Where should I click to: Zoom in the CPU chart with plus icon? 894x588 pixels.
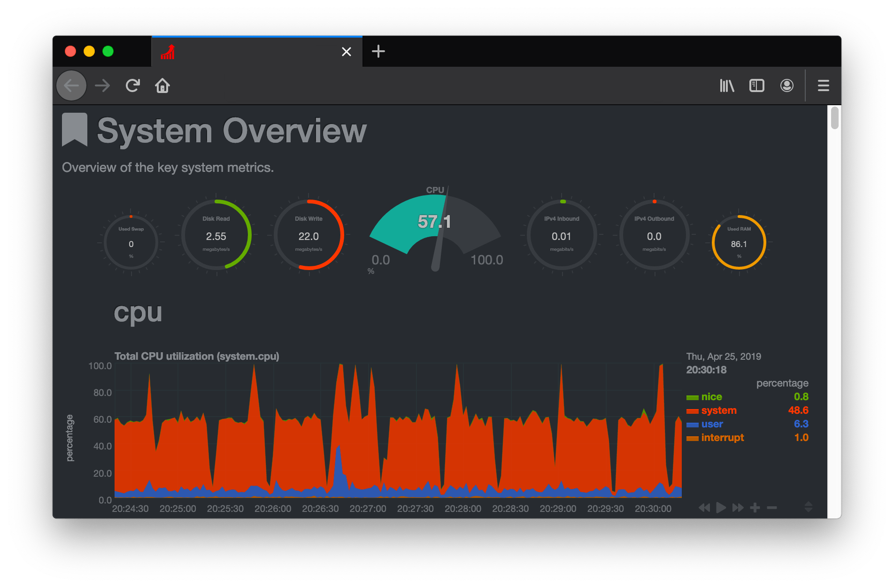point(755,508)
